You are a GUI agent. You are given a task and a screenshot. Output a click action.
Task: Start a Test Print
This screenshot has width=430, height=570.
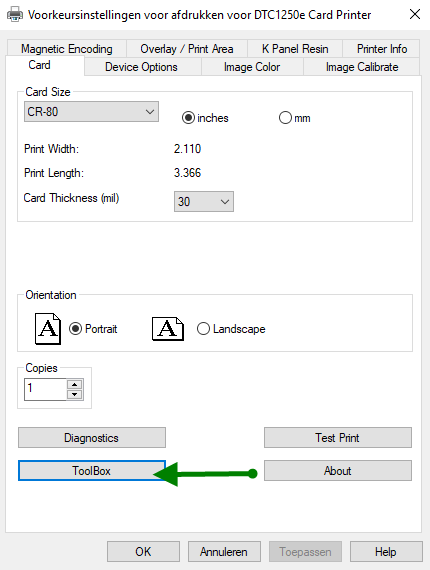[x=338, y=438]
